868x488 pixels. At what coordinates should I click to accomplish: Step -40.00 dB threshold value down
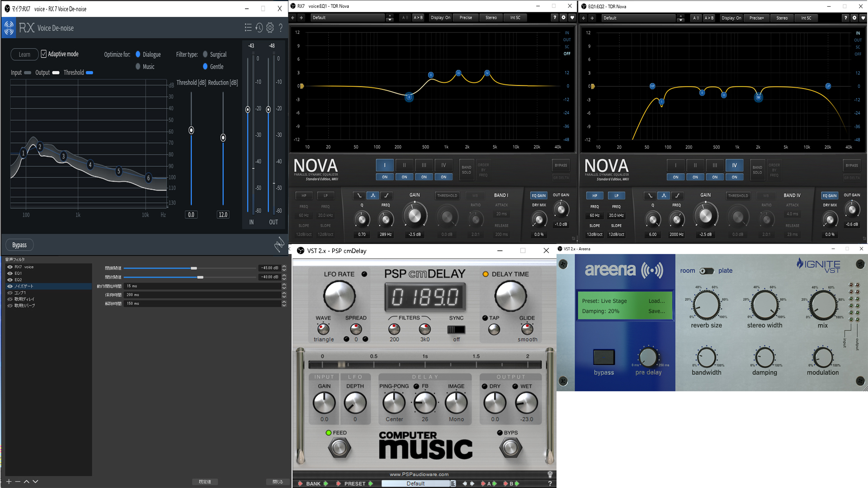pos(284,279)
